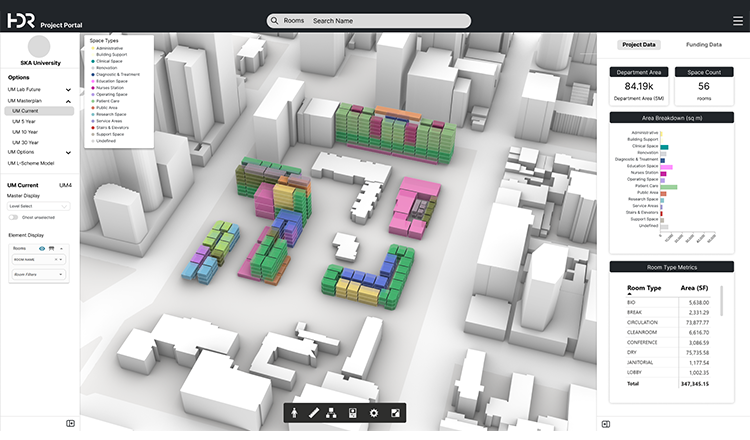Expand the UM Lab Future section
Image resolution: width=750 pixels, height=440 pixels.
[68, 90]
